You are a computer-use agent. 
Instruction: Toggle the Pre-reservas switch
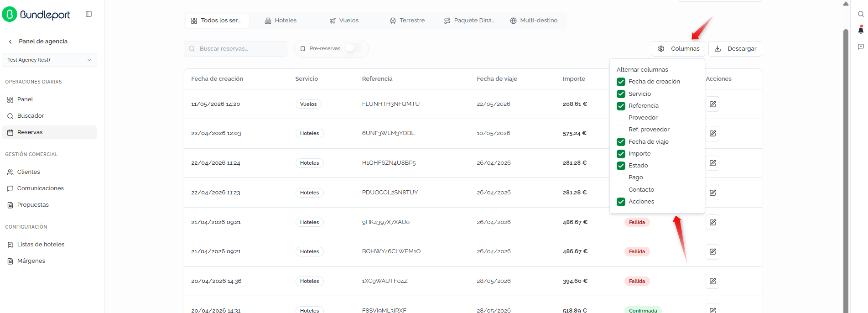click(354, 48)
